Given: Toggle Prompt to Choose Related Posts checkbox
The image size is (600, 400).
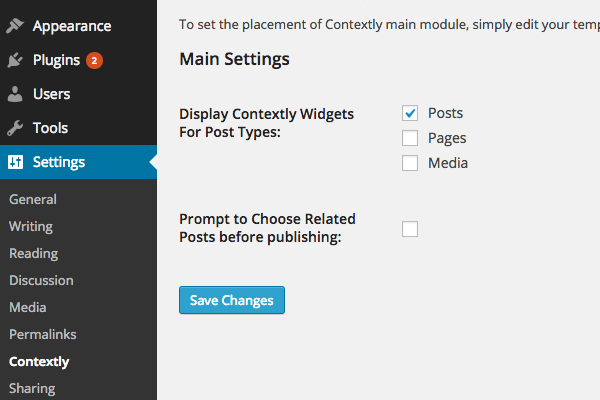Looking at the screenshot, I should click(410, 229).
